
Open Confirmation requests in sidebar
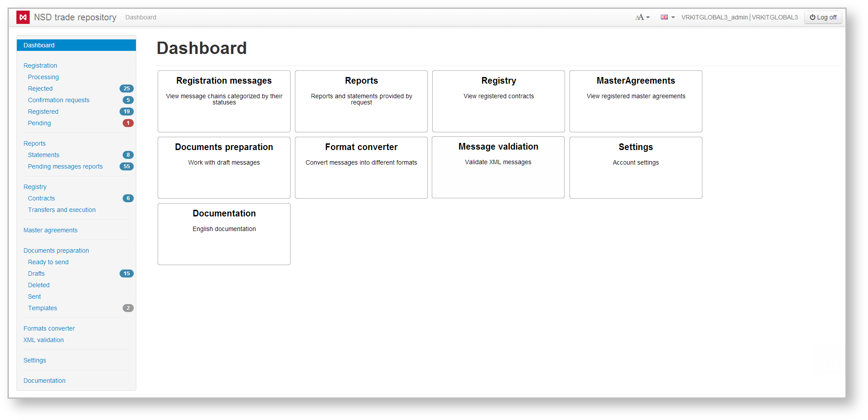(x=58, y=100)
